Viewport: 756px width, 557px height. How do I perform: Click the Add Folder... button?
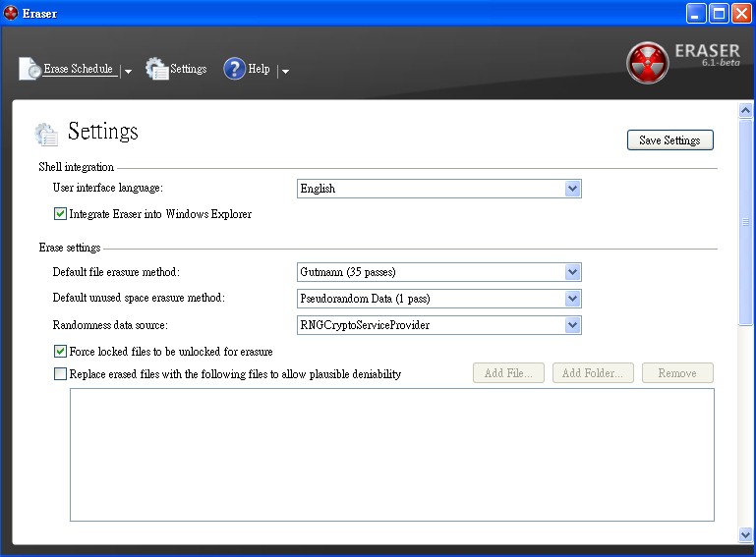pos(593,373)
